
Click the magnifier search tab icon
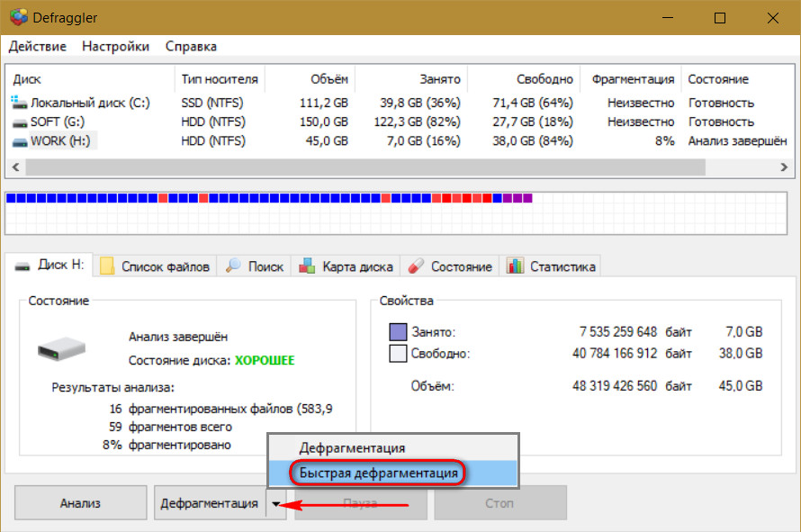[x=233, y=266]
